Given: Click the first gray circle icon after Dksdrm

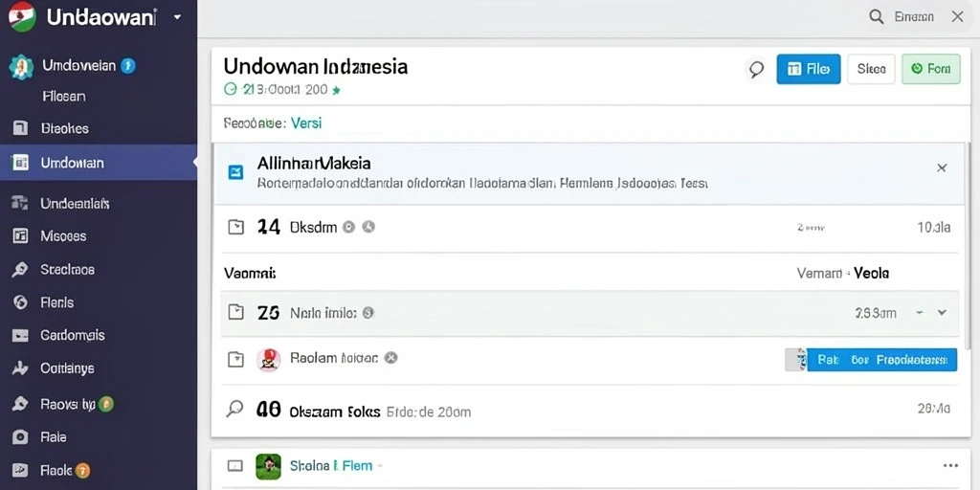Looking at the screenshot, I should [349, 227].
